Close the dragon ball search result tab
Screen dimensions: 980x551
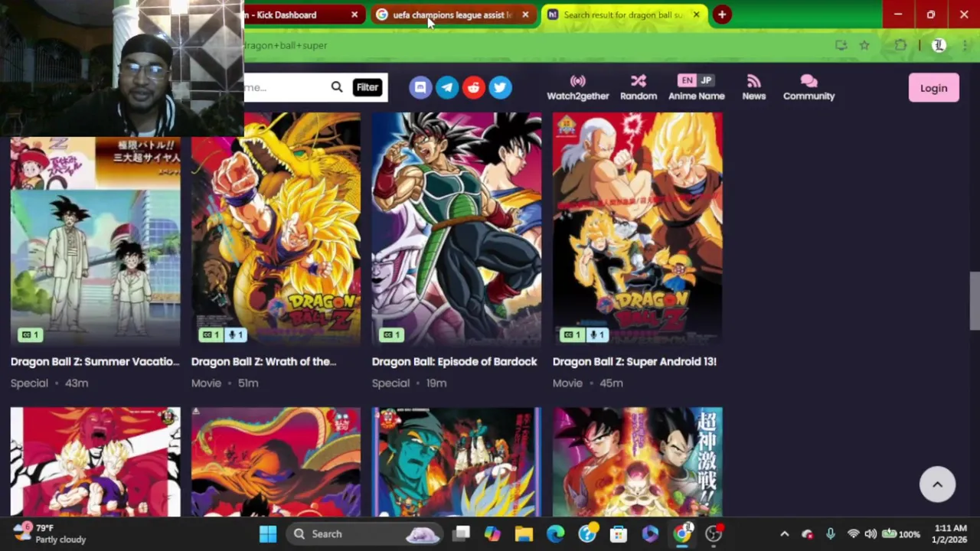pyautogui.click(x=696, y=15)
